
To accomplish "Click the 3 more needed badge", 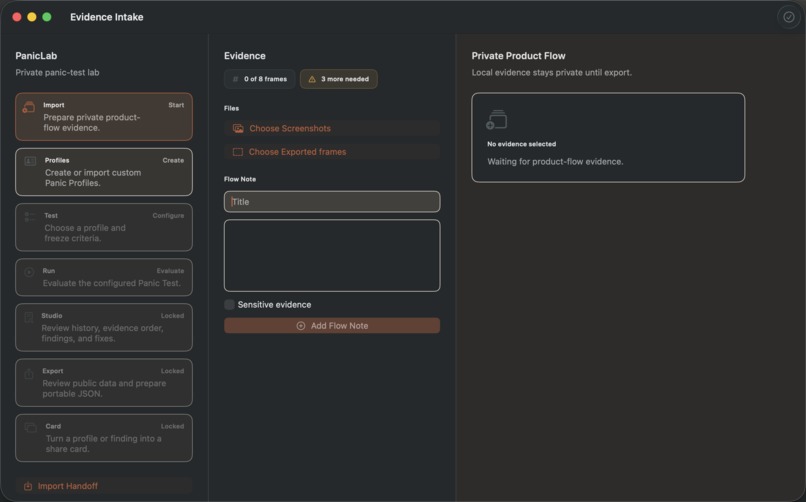I will pyautogui.click(x=339, y=79).
